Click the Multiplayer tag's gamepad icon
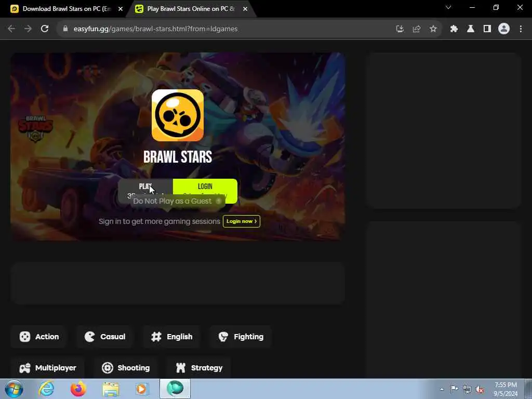 25,368
